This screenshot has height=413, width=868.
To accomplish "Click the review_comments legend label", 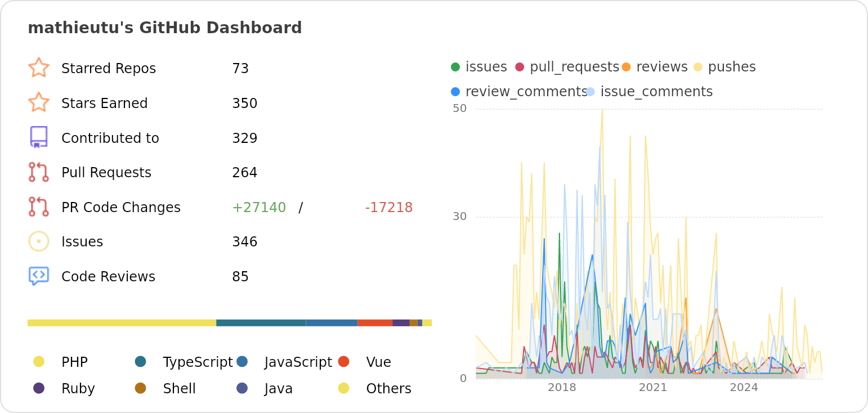I will [526, 92].
